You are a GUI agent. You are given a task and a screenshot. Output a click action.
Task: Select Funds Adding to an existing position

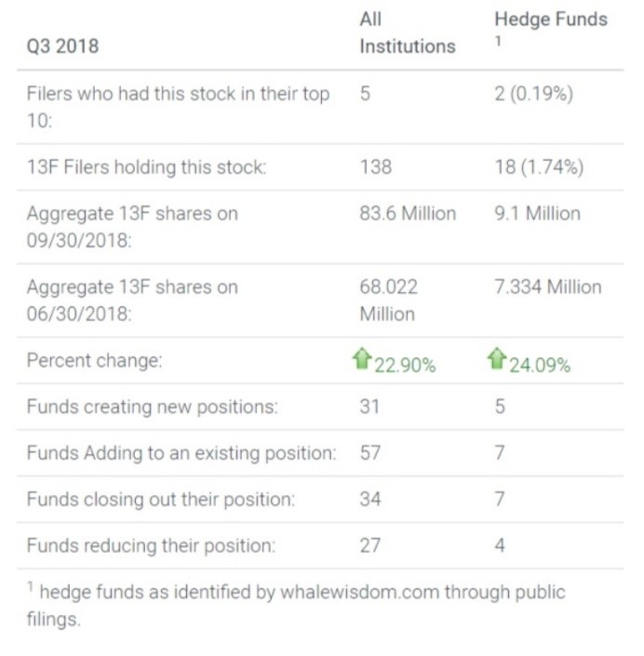click(181, 453)
